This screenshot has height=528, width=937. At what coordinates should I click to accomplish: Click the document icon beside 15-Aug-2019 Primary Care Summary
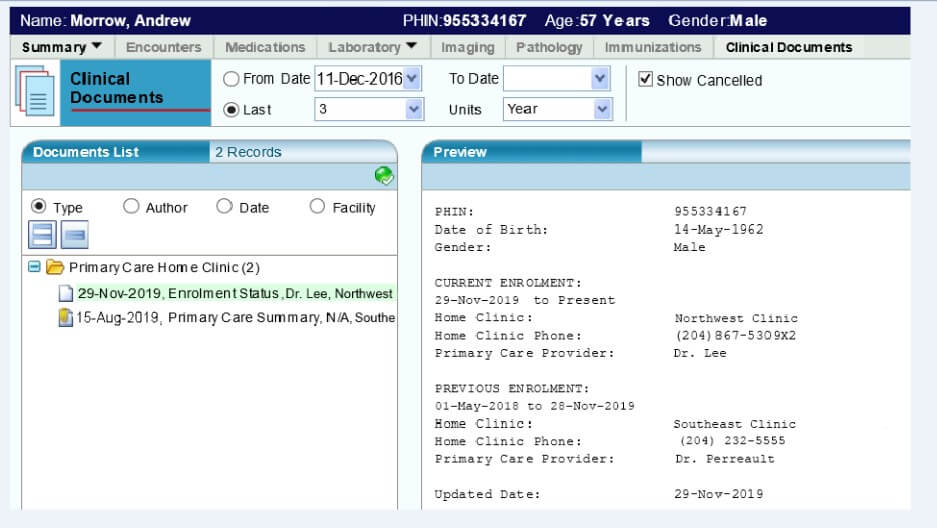pyautogui.click(x=65, y=317)
